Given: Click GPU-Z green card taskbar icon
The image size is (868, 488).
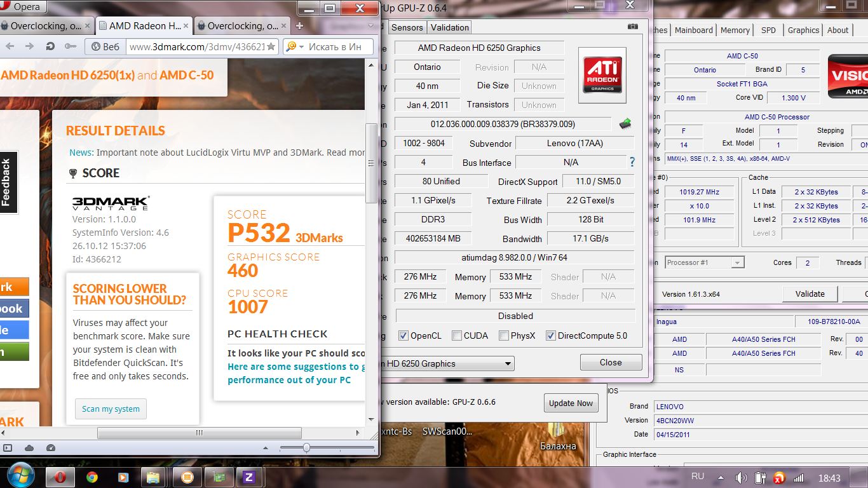Looking at the screenshot, I should click(218, 477).
